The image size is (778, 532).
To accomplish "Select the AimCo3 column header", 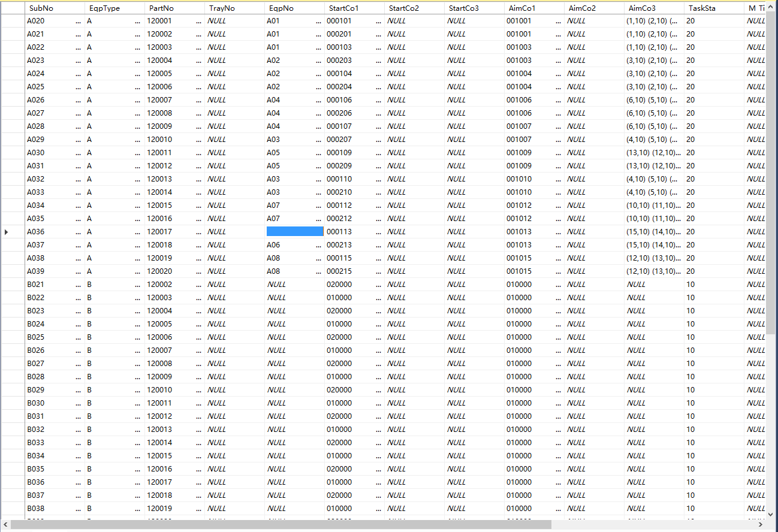I will click(653, 8).
